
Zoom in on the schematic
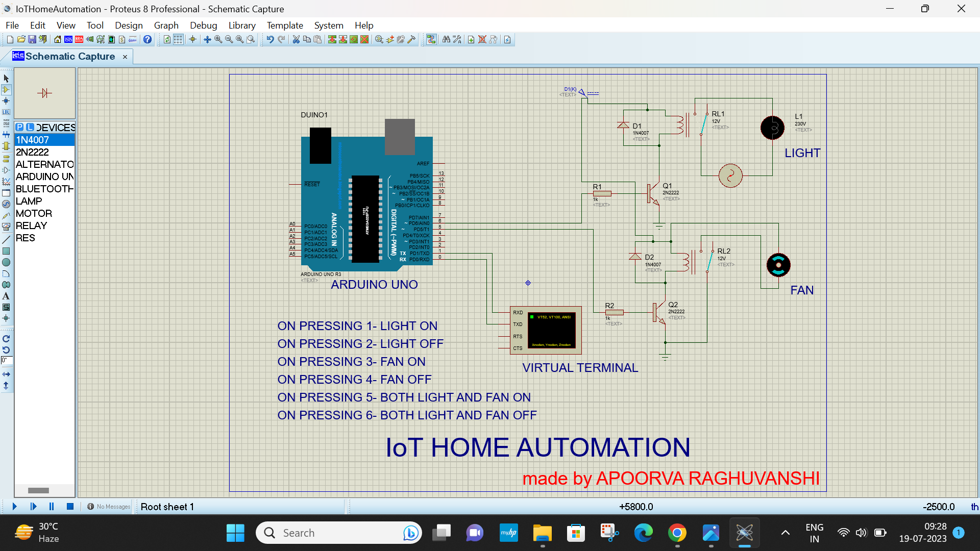[x=217, y=39]
